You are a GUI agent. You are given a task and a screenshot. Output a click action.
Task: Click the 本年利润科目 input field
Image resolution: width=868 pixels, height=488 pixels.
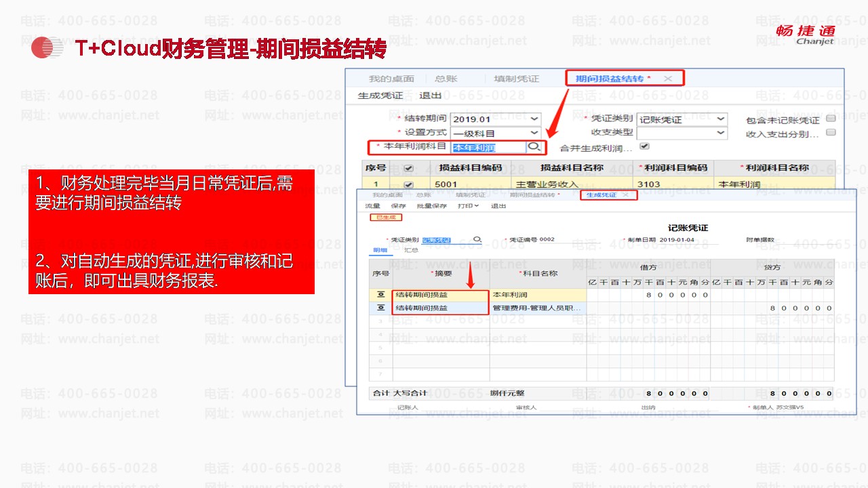(488, 147)
